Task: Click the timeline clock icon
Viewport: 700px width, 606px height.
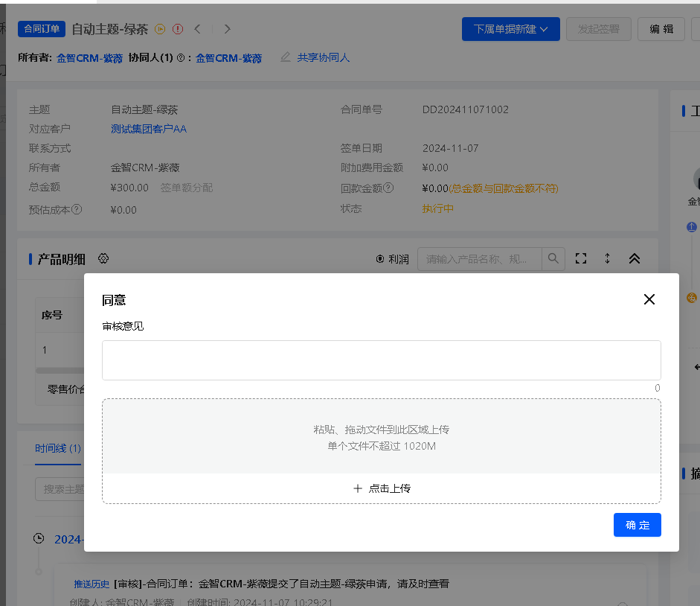Action: tap(39, 538)
